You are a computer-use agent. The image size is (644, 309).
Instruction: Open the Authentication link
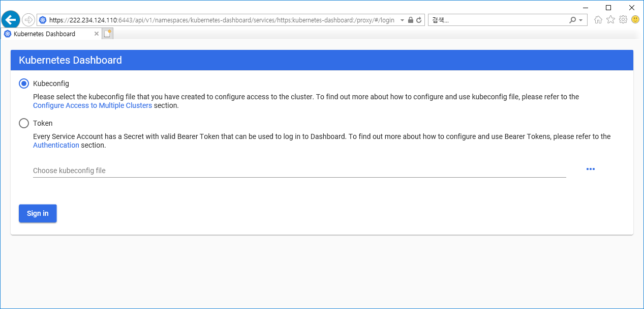(56, 145)
